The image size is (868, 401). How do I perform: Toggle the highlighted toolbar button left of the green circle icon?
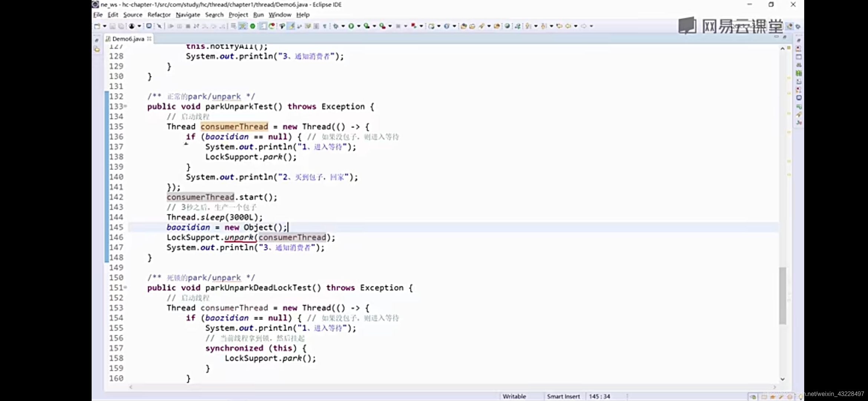click(242, 26)
